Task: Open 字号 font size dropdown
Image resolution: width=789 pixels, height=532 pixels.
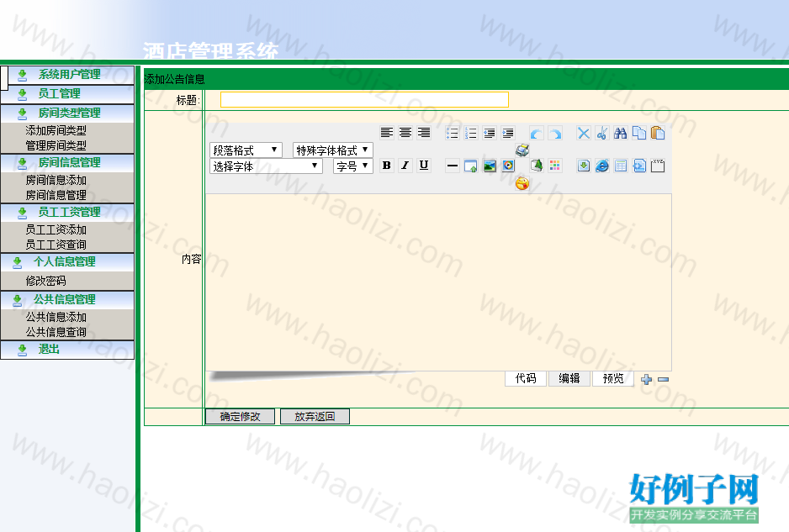Action: point(352,166)
